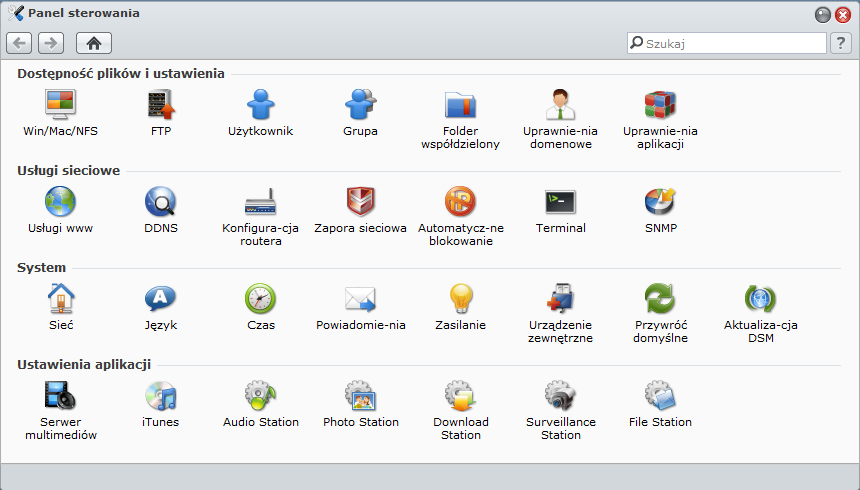This screenshot has width=860, height=490.
Task: Focus the Szukaj search field
Action: (727, 43)
